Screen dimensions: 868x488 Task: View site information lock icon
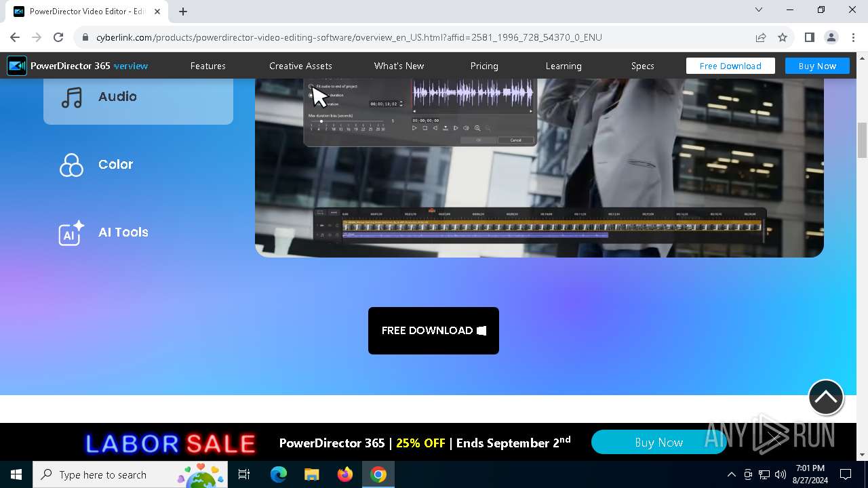pyautogui.click(x=85, y=37)
